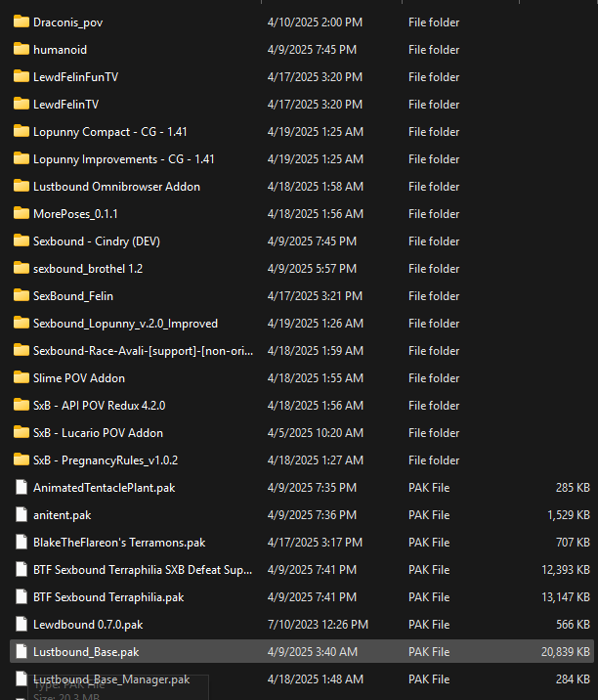Viewport: 598px width, 700px height.
Task: Select SxB - Lucario POV Addon name
Action: click(x=98, y=432)
